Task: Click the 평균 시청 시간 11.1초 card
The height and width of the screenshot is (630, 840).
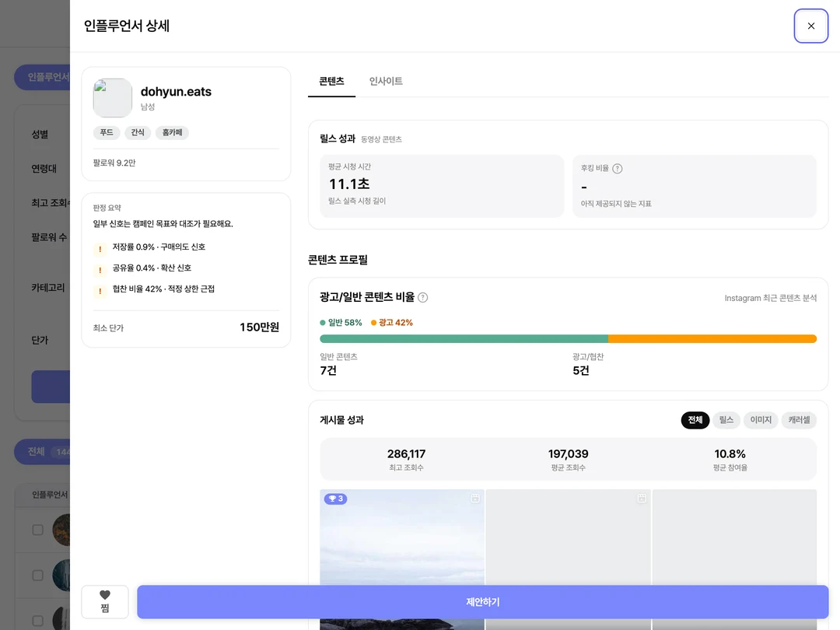Action: point(442,186)
